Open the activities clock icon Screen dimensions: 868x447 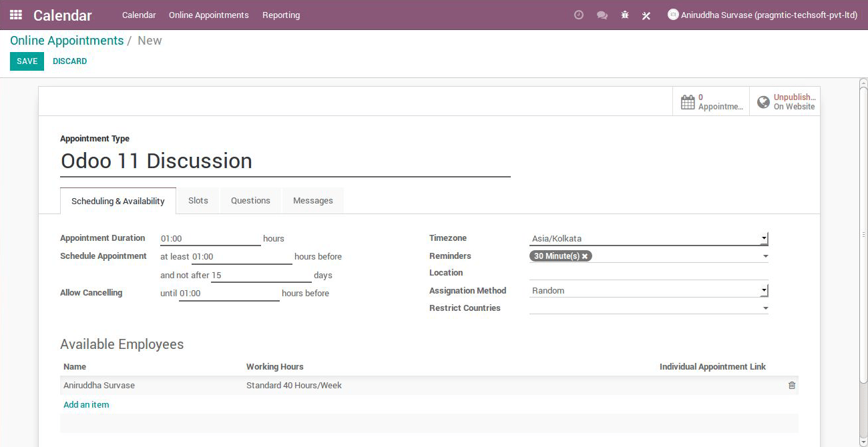579,15
